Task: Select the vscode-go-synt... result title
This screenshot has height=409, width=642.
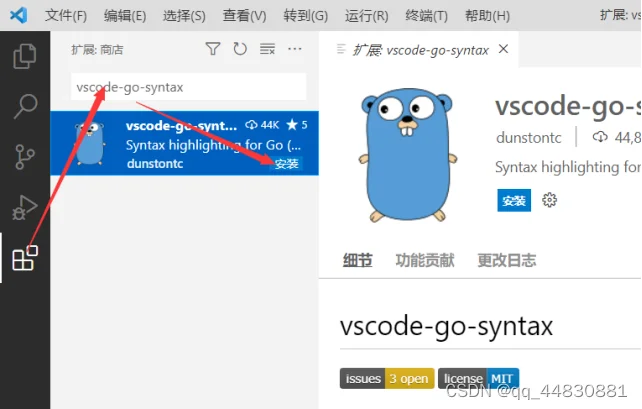Action: pos(181,126)
